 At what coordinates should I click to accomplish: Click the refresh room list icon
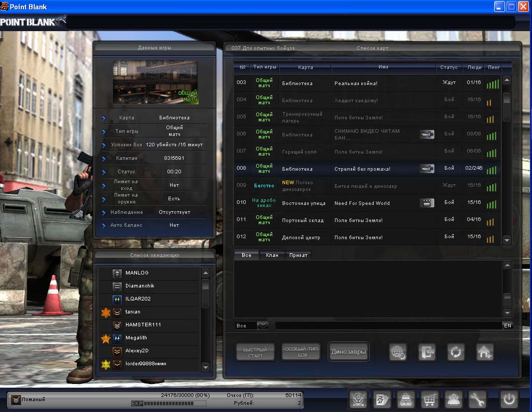456,352
